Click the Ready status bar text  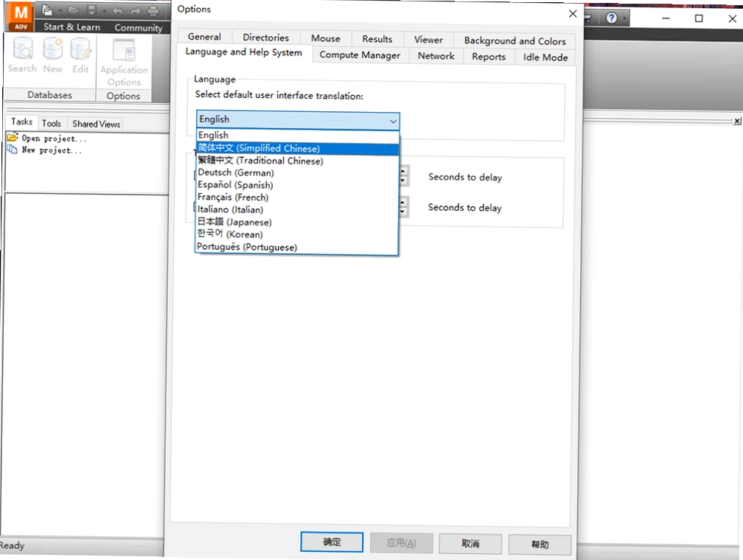pos(13,545)
